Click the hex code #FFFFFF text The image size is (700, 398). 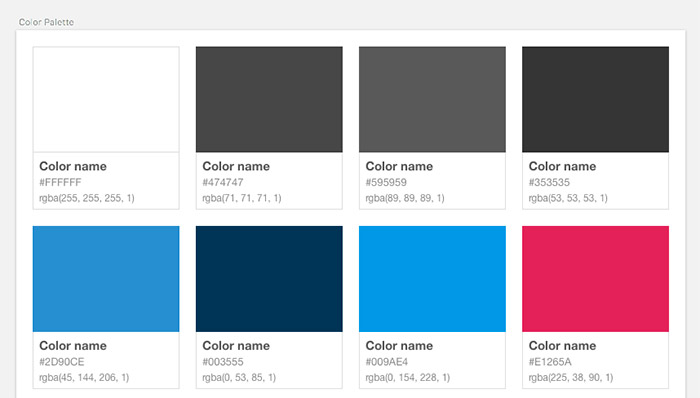point(60,182)
